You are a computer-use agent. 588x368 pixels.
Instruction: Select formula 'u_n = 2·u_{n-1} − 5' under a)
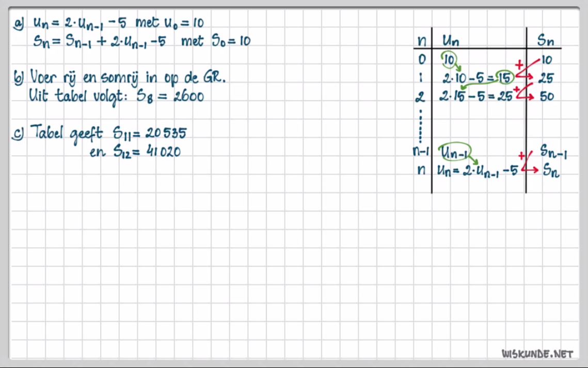coord(80,23)
